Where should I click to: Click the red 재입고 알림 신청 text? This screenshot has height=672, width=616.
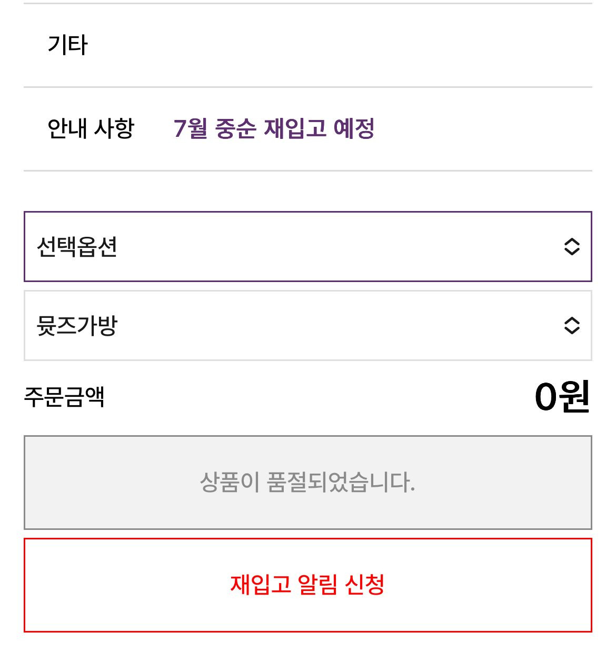[x=307, y=585]
